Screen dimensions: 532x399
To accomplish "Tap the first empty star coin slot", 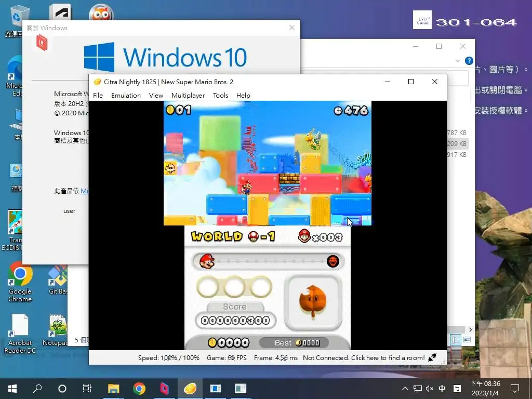I will click(208, 287).
